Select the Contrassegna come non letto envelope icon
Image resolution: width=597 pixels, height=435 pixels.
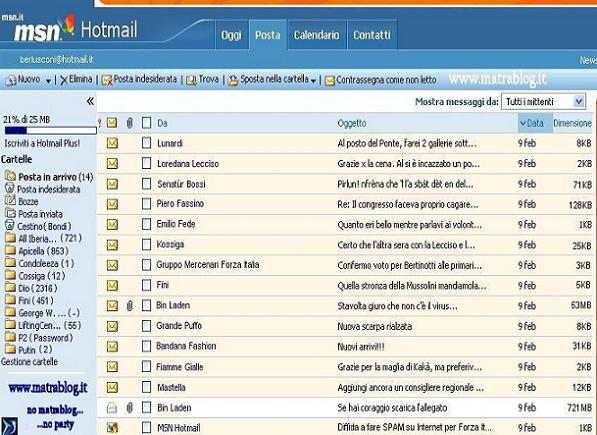tap(330, 81)
